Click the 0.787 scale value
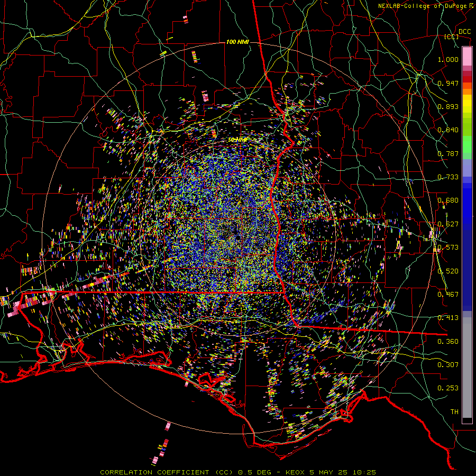This screenshot has width=476, height=476. click(448, 153)
